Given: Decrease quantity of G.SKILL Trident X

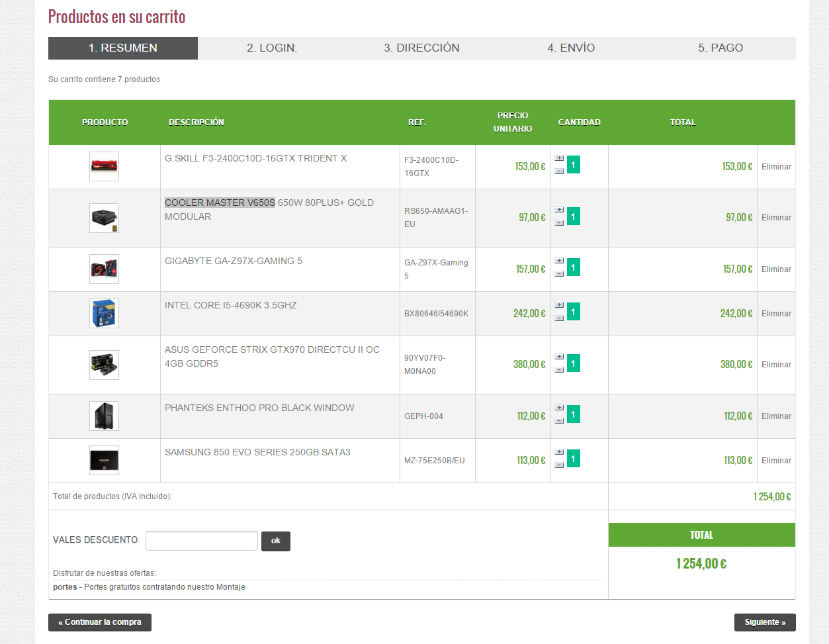Looking at the screenshot, I should click(559, 171).
